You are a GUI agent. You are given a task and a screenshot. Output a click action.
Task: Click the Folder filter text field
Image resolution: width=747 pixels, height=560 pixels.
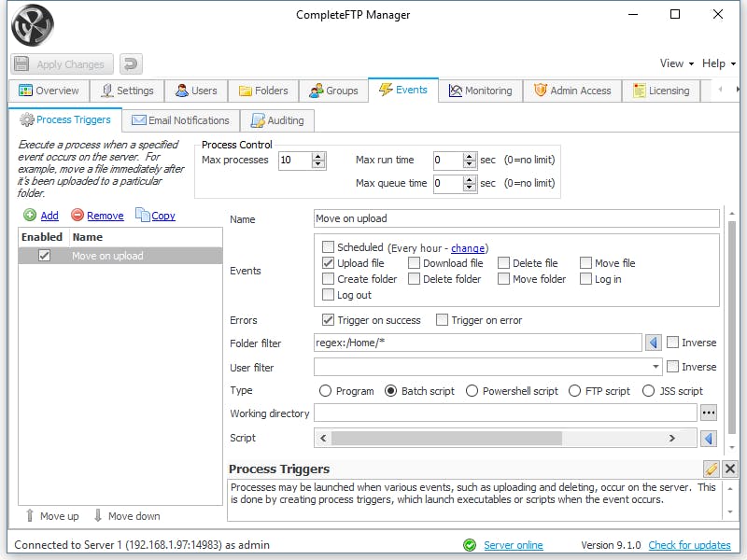pos(477,343)
